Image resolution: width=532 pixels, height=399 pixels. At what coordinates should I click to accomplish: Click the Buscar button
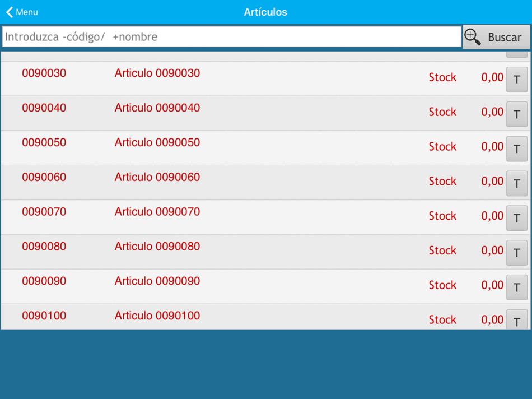[496, 36]
